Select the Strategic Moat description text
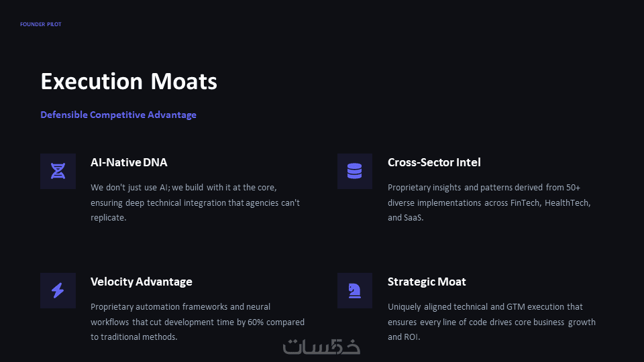Screen dimensions: 644x362 tap(491, 322)
